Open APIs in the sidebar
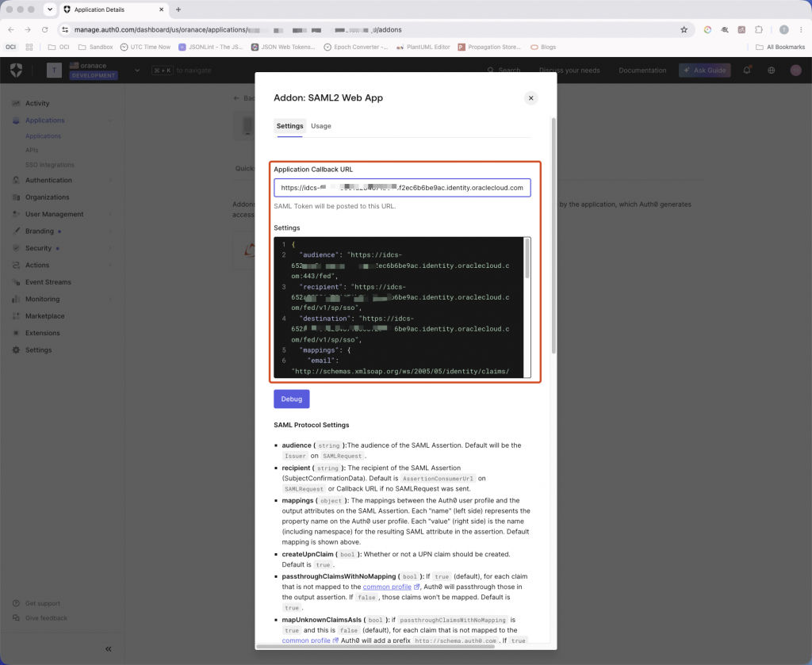The image size is (812, 665). [32, 150]
